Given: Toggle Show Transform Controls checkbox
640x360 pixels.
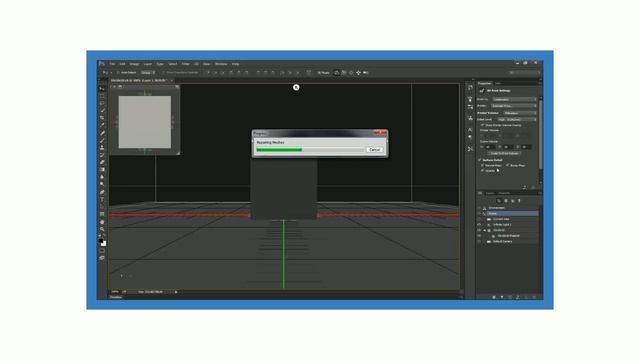Looking at the screenshot, I should [163, 73].
